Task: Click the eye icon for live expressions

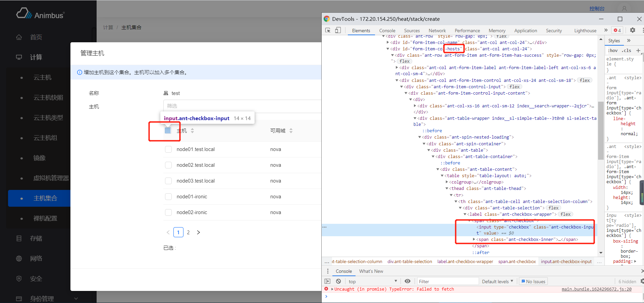Action: [408, 282]
